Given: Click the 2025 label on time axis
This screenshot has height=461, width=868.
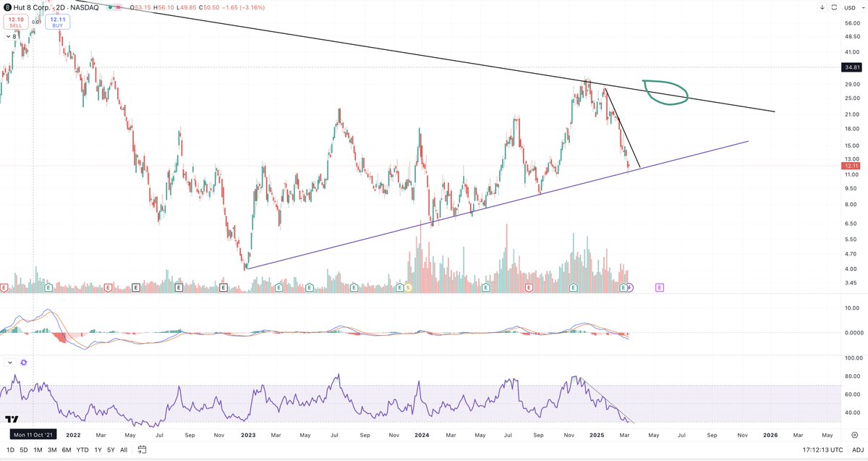Looking at the screenshot, I should (597, 434).
